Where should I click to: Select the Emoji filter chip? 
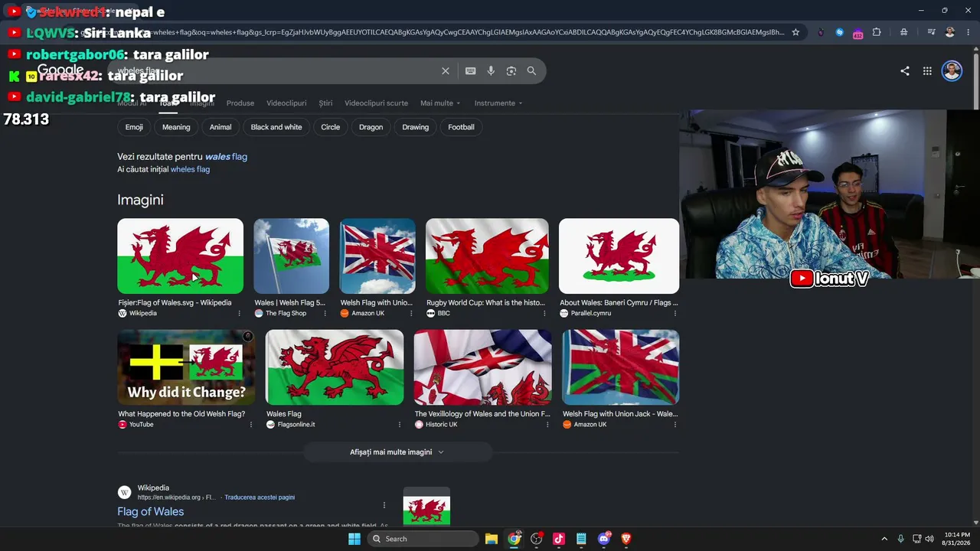tap(134, 127)
